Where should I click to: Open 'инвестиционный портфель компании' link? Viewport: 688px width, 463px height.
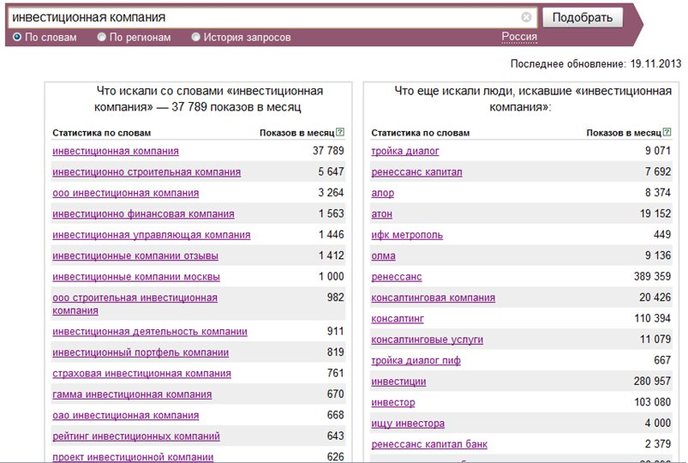pyautogui.click(x=140, y=353)
